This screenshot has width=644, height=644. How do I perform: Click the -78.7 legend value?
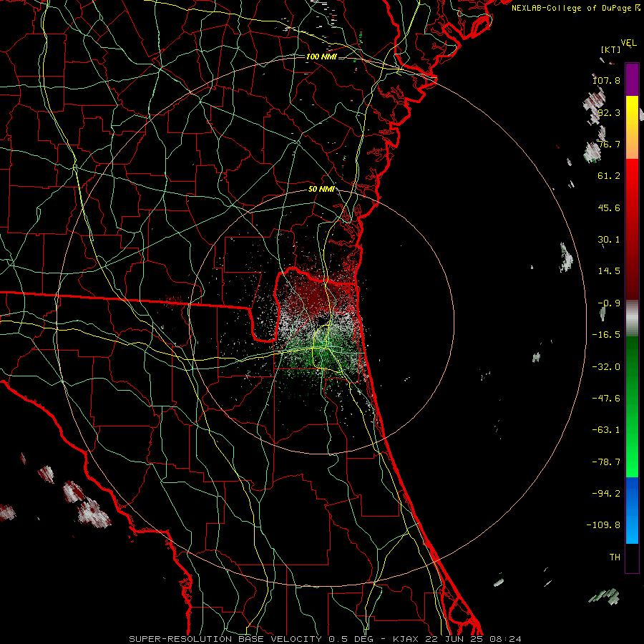pos(606,462)
